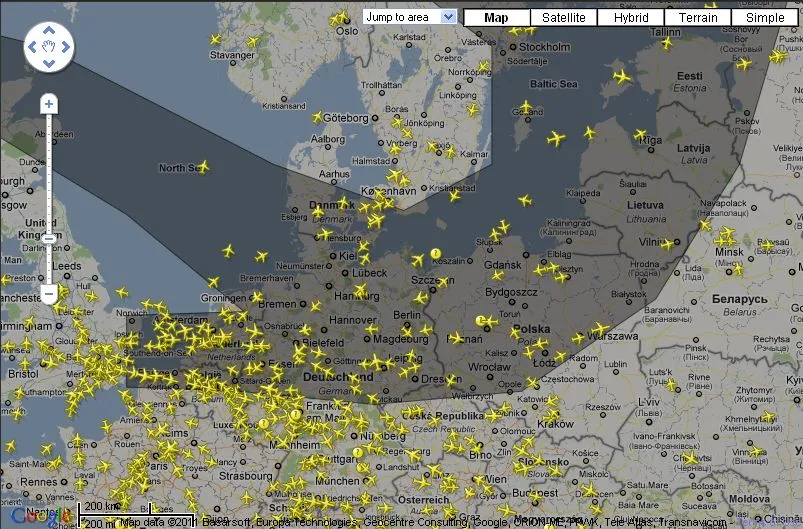Select the plane beside Stavanger
This screenshot has width=803, height=529.
coord(252,42)
